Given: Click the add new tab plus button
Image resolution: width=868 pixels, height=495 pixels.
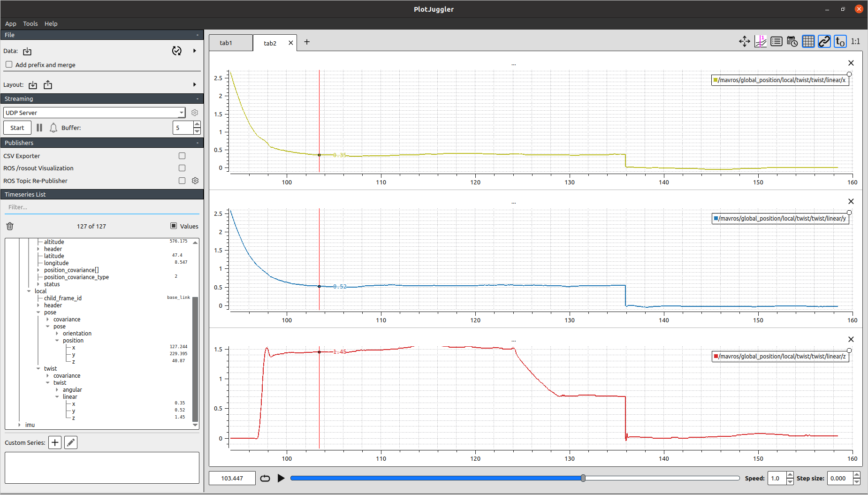Looking at the screenshot, I should pos(307,42).
